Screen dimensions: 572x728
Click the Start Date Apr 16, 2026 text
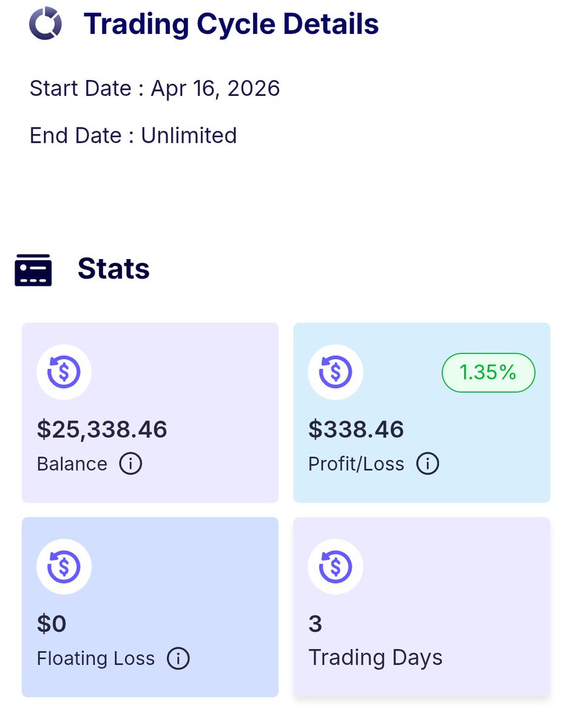(x=155, y=89)
